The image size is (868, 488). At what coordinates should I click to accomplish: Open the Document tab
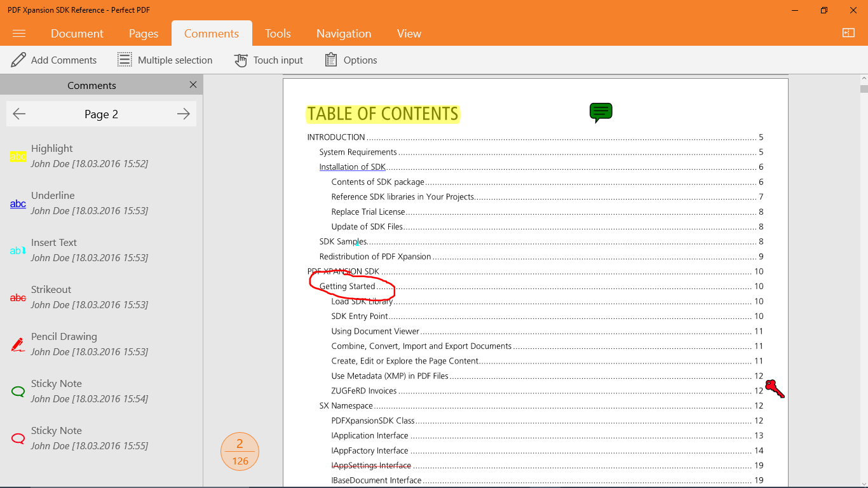click(77, 34)
